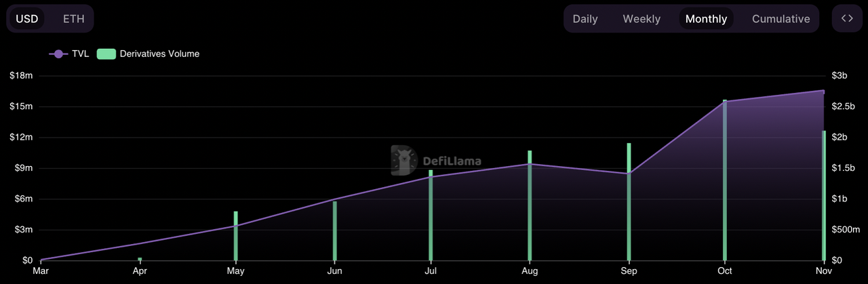Click the TVL legend line marker
Screen dimensions: 868x284
[59, 54]
